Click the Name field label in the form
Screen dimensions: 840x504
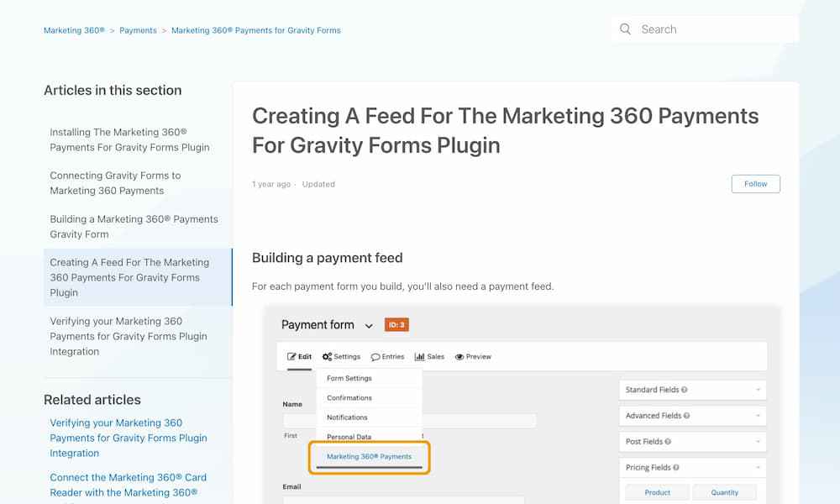click(292, 404)
